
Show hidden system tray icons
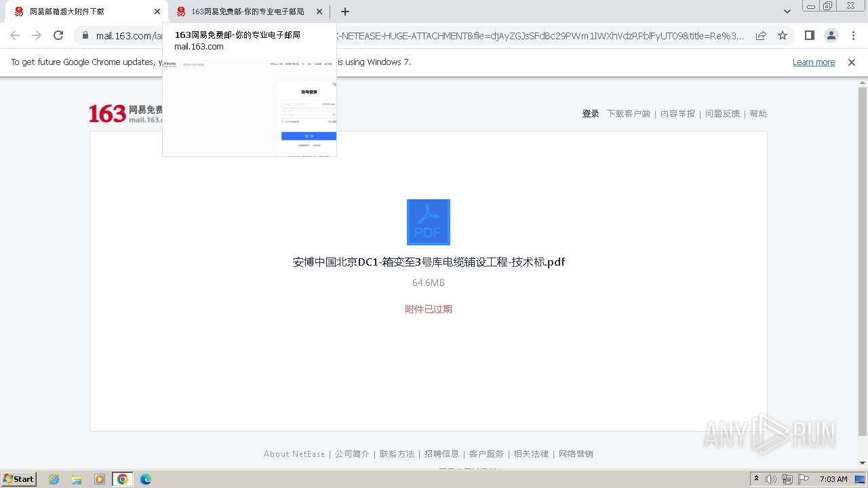(756, 479)
